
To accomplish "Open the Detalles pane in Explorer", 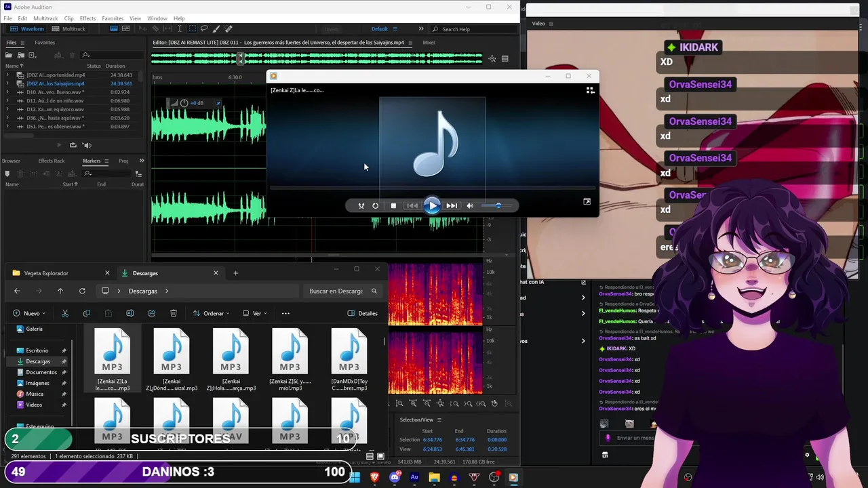I will pos(363,313).
